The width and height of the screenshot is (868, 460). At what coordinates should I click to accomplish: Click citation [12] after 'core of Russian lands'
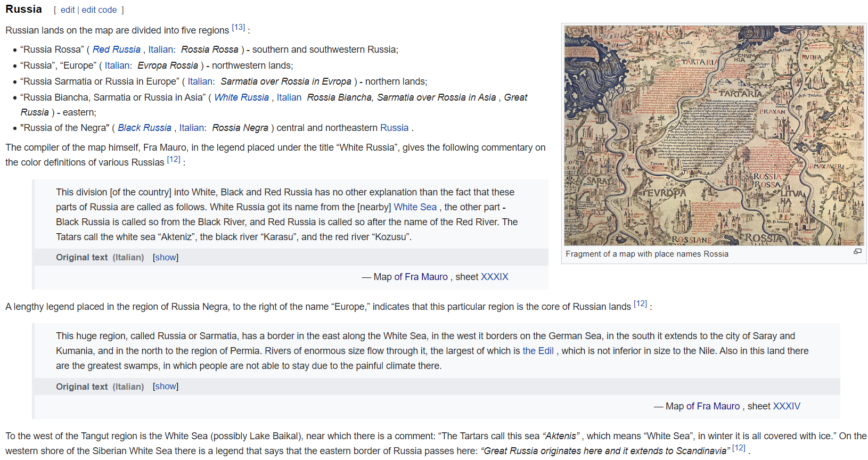coord(640,303)
